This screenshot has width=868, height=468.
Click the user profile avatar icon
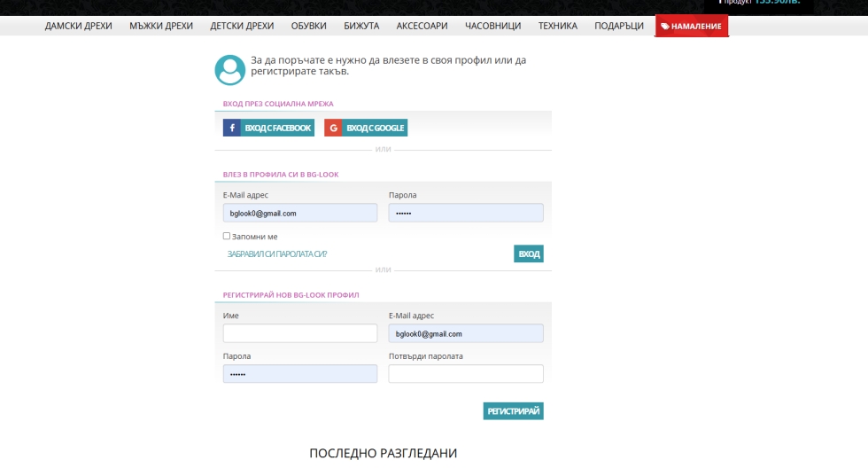pyautogui.click(x=229, y=70)
